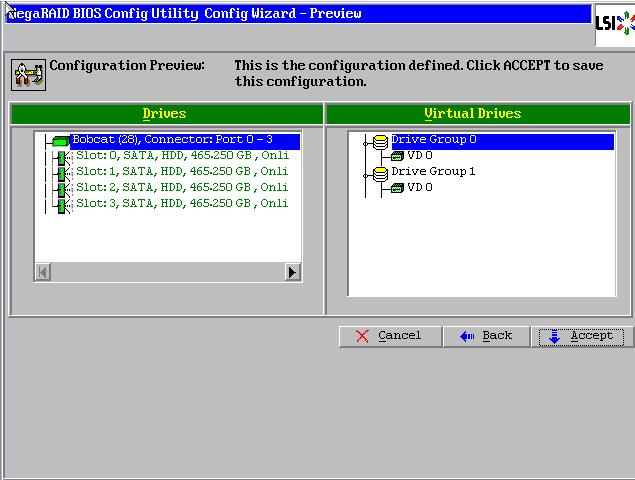Cancel the configuration wizard
The width and height of the screenshot is (635, 480).
pos(390,337)
